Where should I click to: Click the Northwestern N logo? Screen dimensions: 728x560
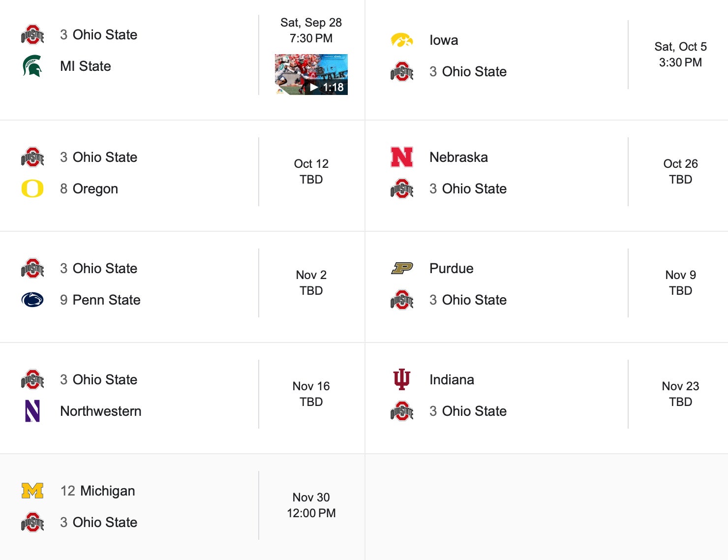pos(32,411)
